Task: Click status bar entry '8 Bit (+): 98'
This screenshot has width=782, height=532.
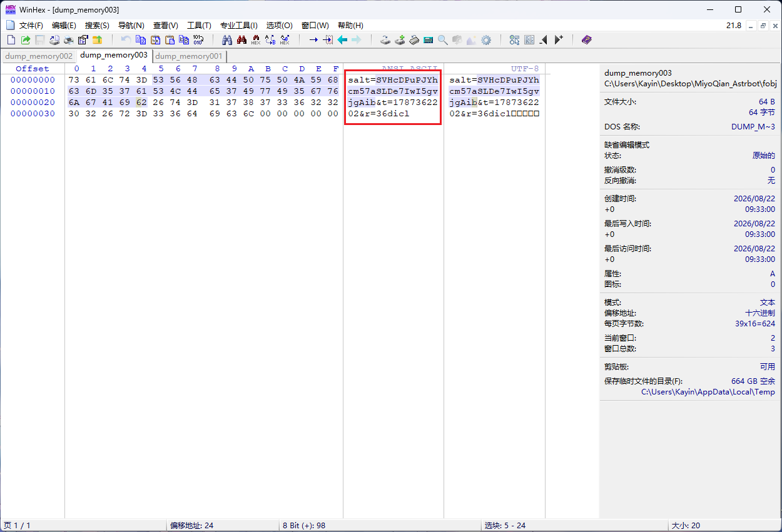Action: [304, 526]
